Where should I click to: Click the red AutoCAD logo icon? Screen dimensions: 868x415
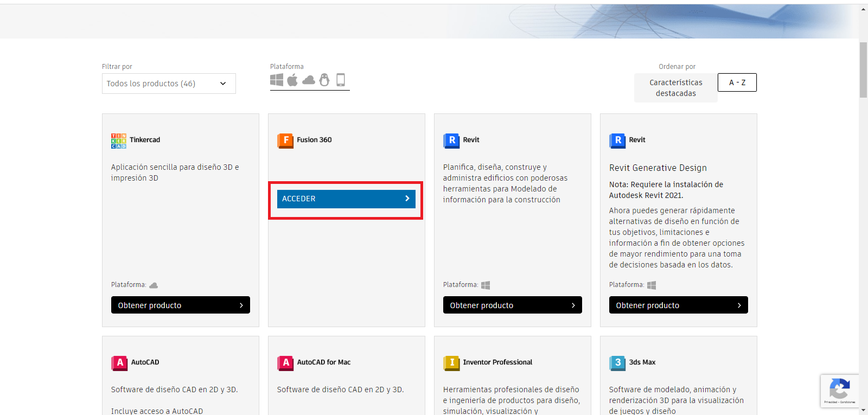click(119, 363)
